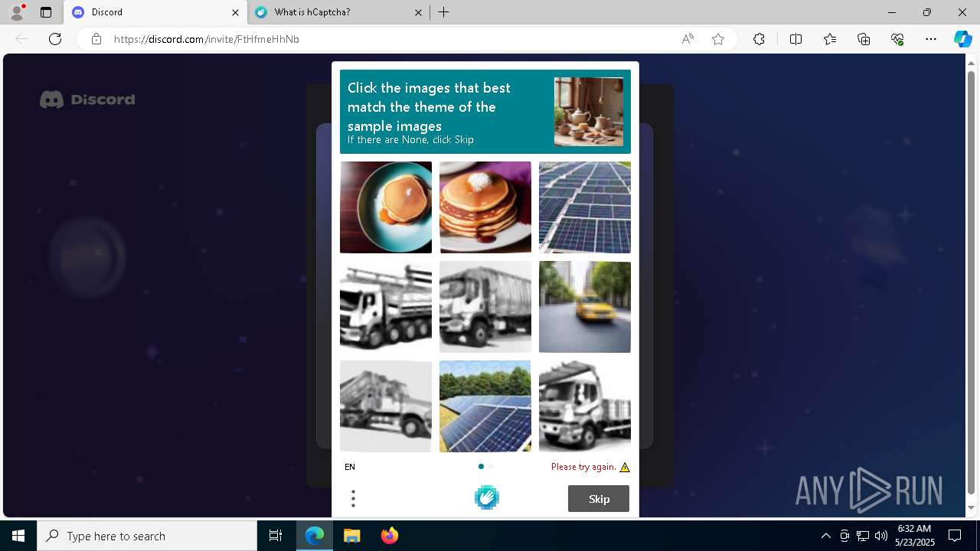Add this page to favorites star
This screenshot has height=551, width=980.
point(718,39)
